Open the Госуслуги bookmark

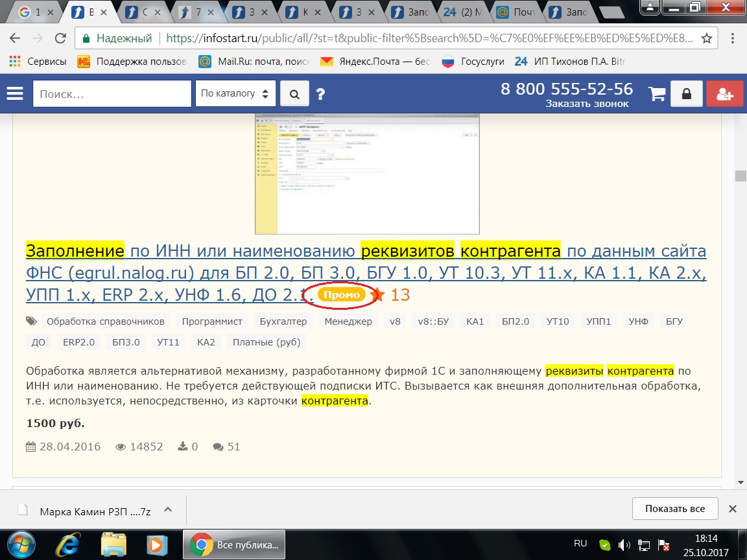[473, 62]
